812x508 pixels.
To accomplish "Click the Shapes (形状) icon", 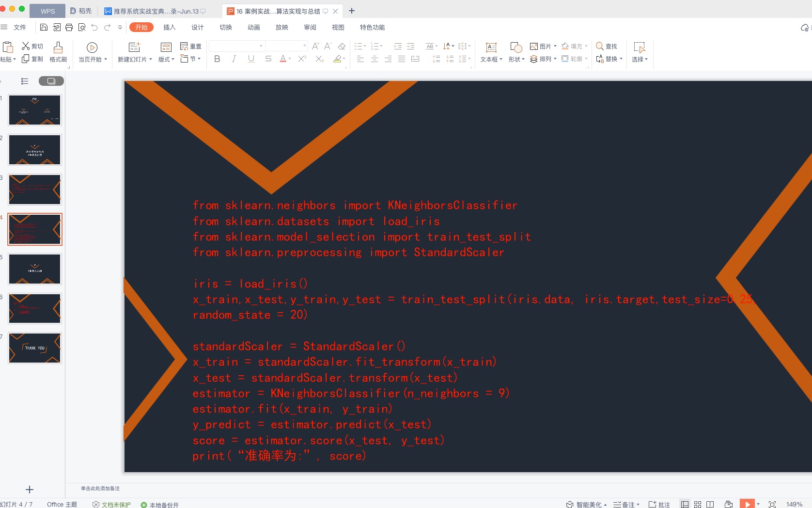I will 516,47.
